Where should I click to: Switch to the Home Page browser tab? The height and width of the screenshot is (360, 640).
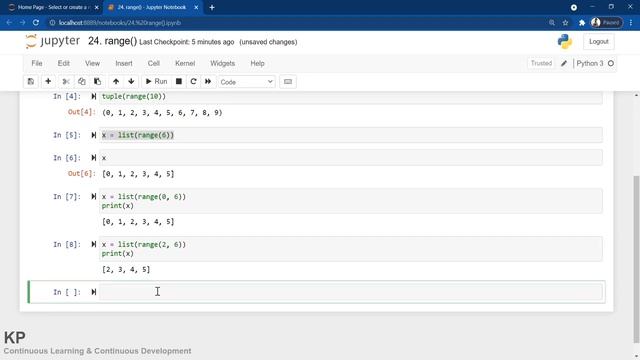[52, 7]
